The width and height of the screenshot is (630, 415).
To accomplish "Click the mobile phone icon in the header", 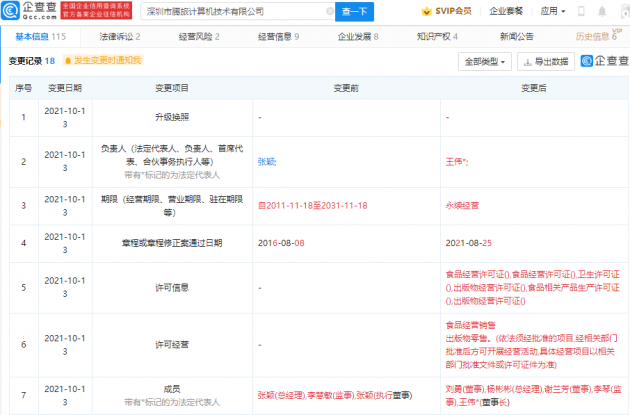I will click(x=581, y=11).
